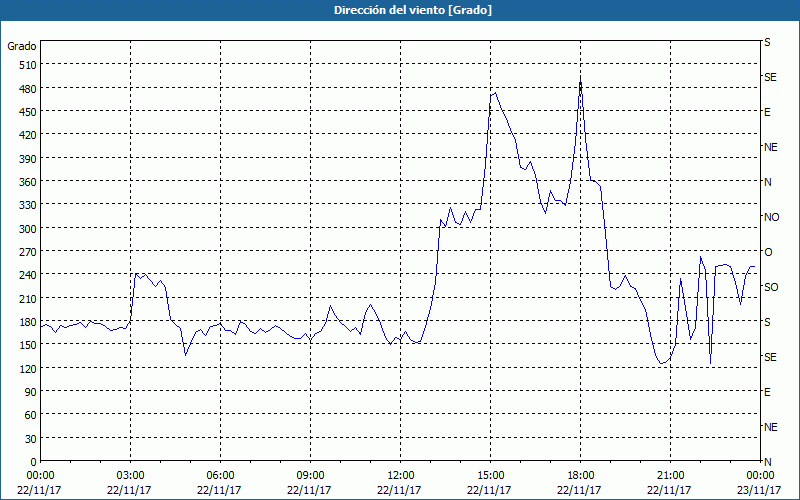
Task: Select the O compass label on right axis
Action: tap(767, 252)
